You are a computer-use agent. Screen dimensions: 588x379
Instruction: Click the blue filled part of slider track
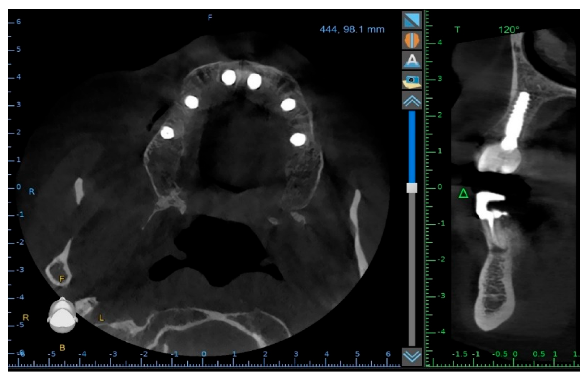tap(412, 146)
